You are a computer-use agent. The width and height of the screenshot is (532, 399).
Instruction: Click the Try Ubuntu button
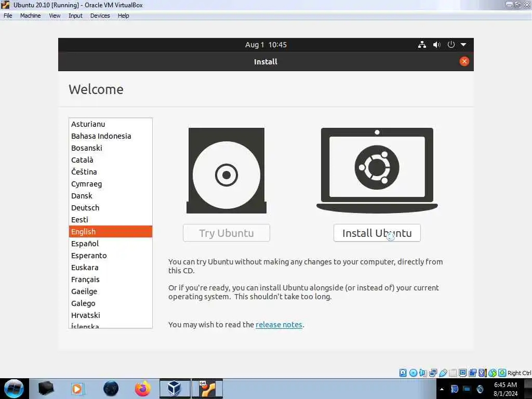227,233
